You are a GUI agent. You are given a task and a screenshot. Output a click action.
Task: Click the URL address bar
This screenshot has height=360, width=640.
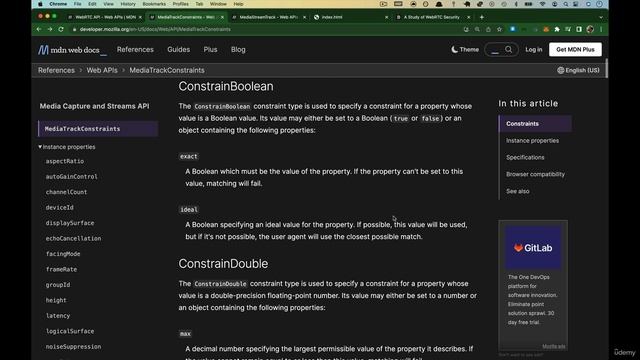[x=265, y=29]
